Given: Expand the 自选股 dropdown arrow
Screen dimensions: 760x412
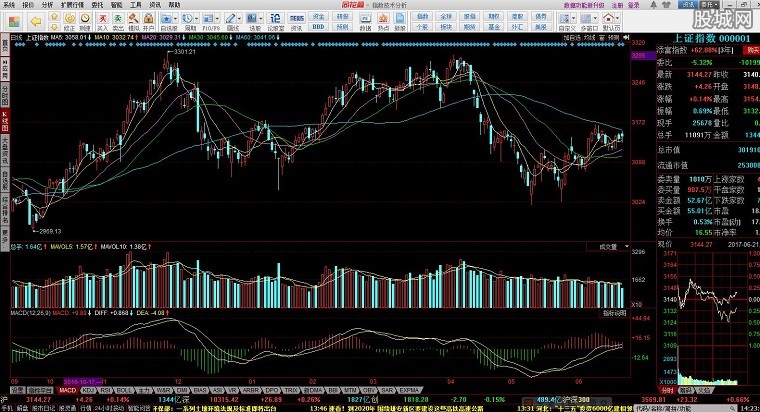Looking at the screenshot, I should [175, 18].
